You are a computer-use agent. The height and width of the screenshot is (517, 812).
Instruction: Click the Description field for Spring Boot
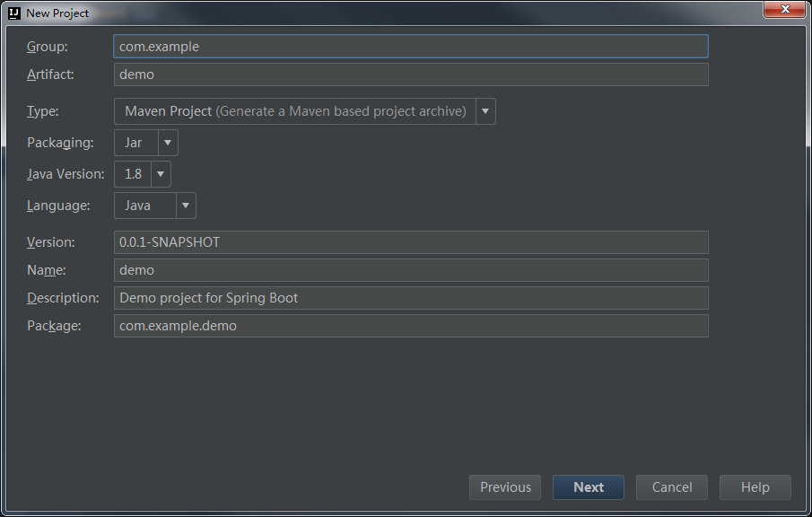[x=411, y=298]
